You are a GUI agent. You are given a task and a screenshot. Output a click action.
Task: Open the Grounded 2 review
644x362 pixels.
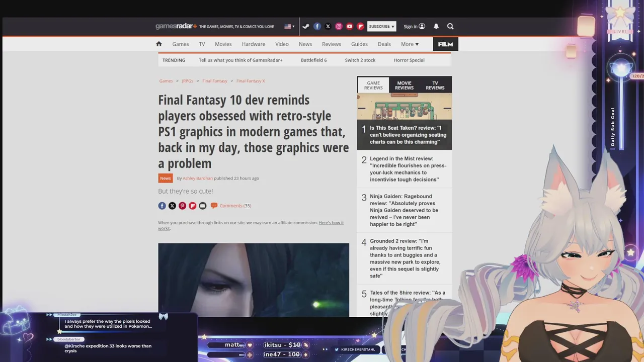[405, 258]
